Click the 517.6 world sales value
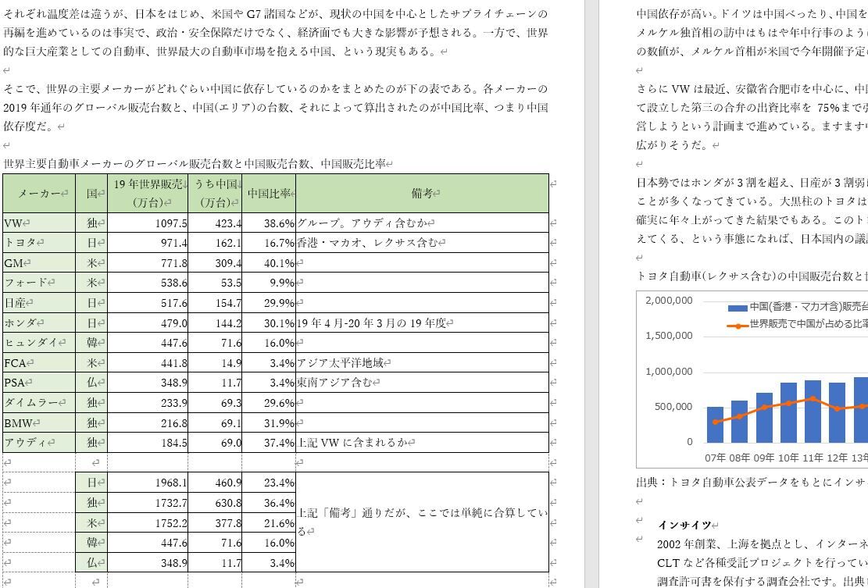Viewport: 868px width, 588px height. coord(173,303)
